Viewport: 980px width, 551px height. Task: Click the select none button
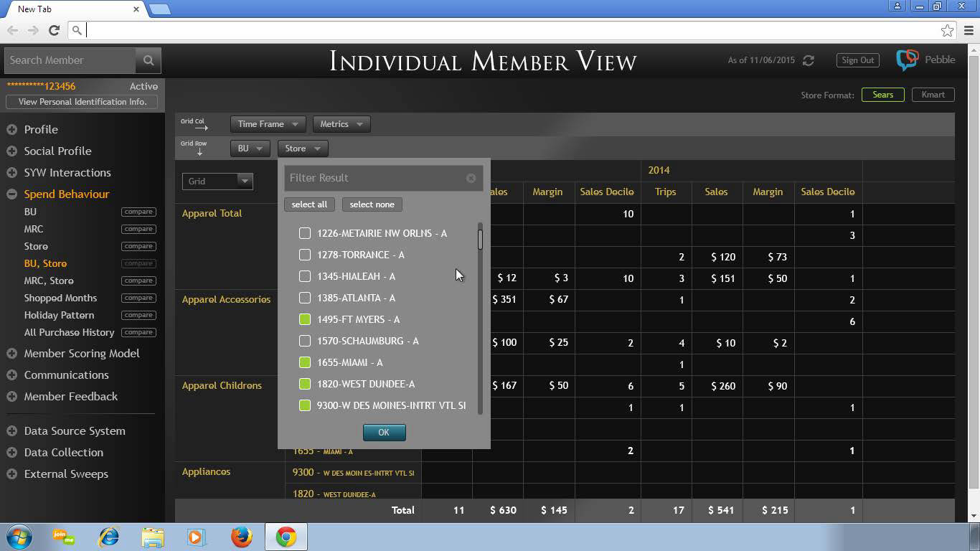click(372, 204)
